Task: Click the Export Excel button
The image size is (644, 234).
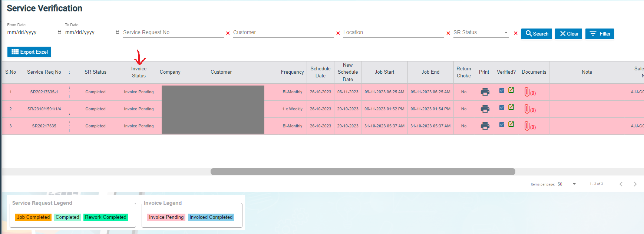Action: click(29, 52)
